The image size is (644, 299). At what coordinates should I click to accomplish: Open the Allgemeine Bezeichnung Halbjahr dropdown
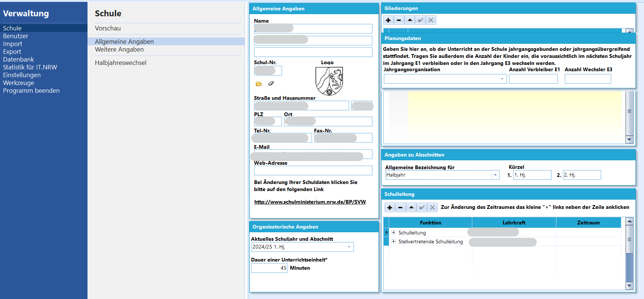pyautogui.click(x=495, y=175)
